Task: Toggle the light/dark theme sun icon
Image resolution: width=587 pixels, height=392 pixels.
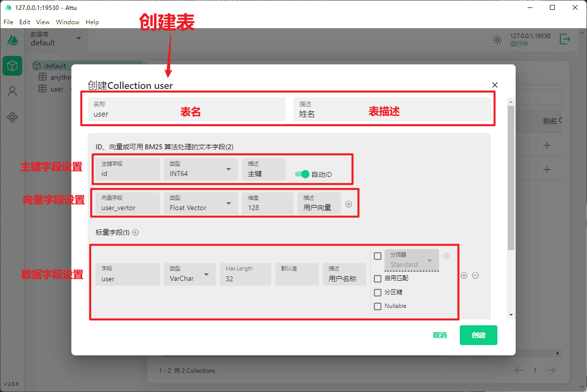Action: pos(497,40)
